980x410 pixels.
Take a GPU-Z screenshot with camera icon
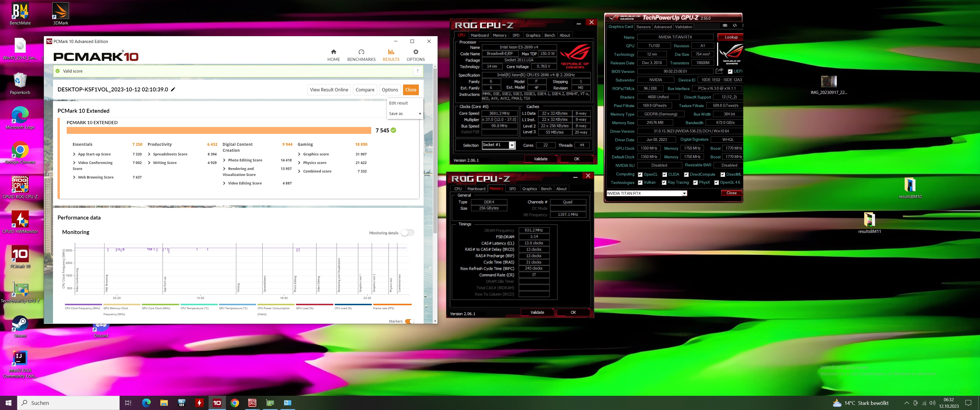tap(725, 25)
